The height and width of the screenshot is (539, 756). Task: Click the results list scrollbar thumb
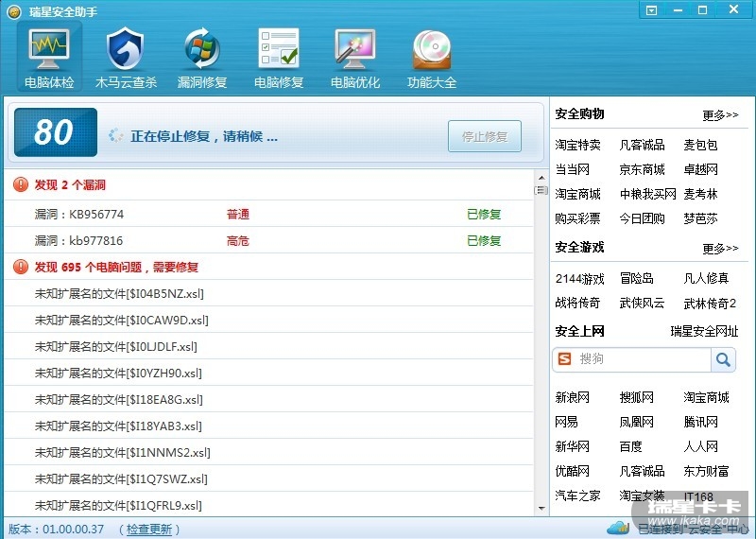click(x=541, y=190)
